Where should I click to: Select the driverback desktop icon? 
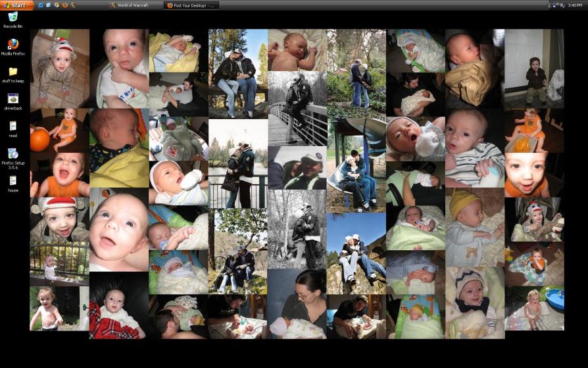(12, 99)
